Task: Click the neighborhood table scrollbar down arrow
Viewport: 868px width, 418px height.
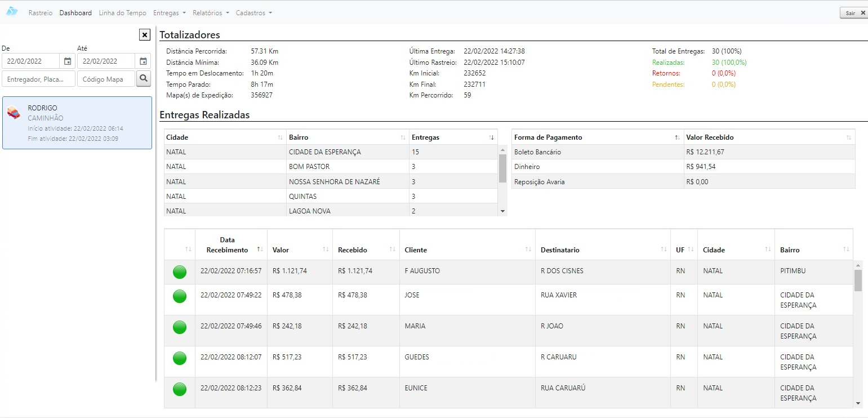Action: (502, 211)
